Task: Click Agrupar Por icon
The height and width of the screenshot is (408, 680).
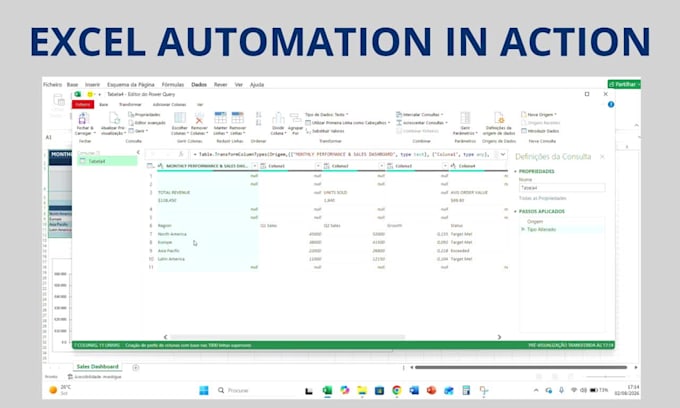Action: click(295, 118)
